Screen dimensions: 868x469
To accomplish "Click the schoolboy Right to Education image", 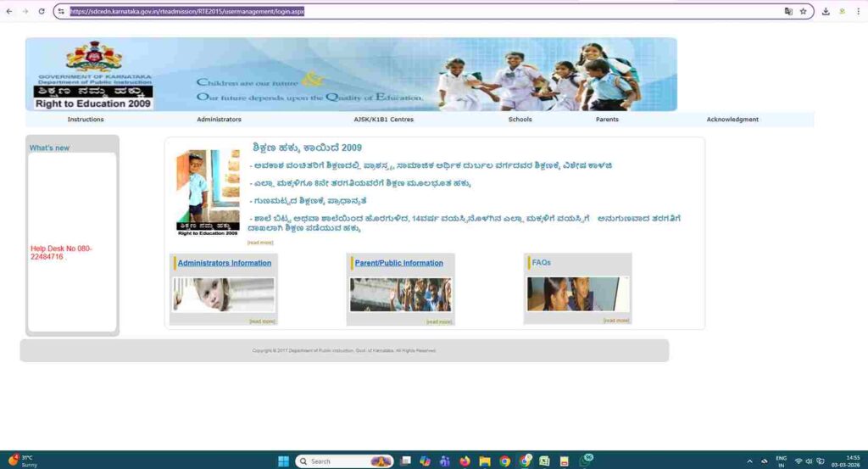I will click(x=208, y=193).
